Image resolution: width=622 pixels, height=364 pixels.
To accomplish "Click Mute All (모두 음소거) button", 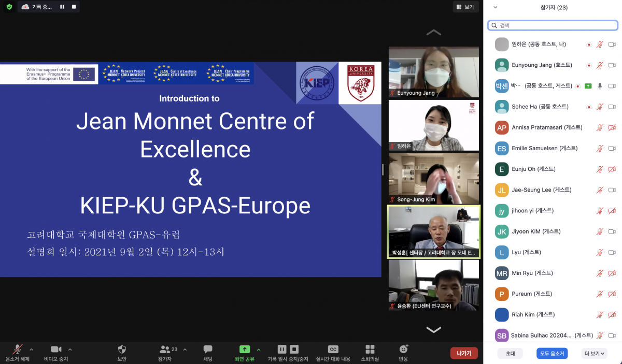I will 552,354.
